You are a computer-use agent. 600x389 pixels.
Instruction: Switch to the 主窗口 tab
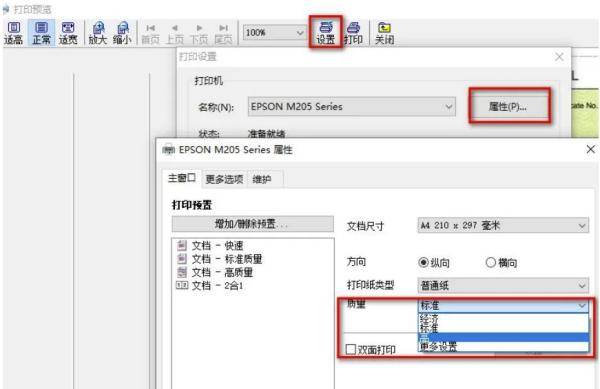(x=181, y=178)
